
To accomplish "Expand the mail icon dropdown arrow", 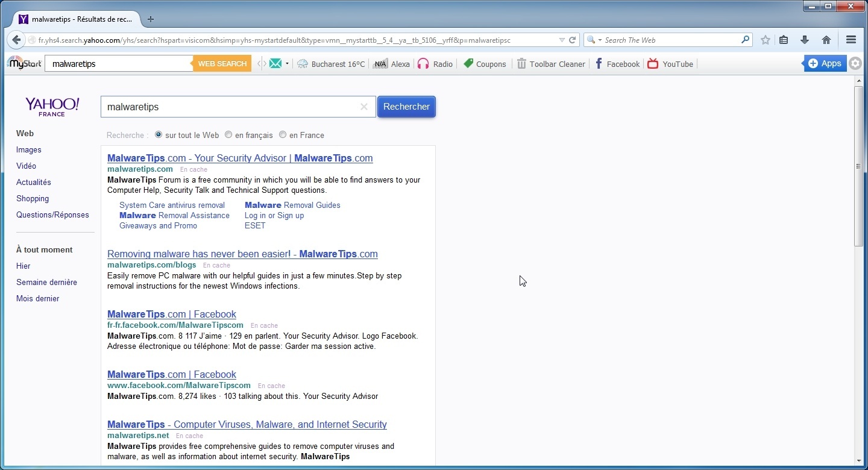I will click(287, 64).
